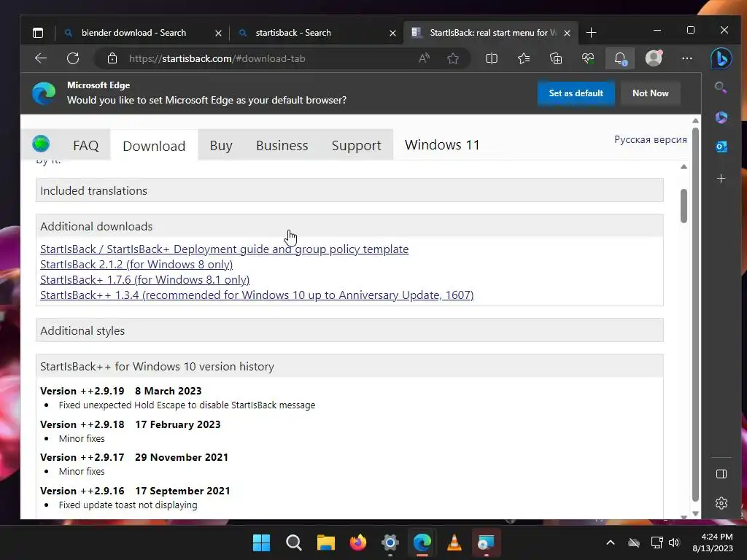This screenshot has width=747, height=560.
Task: Collapse the Additional downloads section header
Action: (x=349, y=226)
